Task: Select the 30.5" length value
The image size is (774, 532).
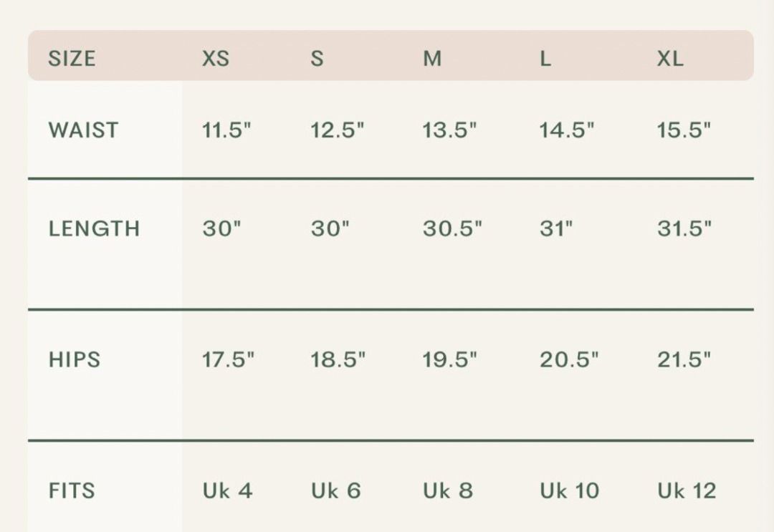Action: coord(452,228)
